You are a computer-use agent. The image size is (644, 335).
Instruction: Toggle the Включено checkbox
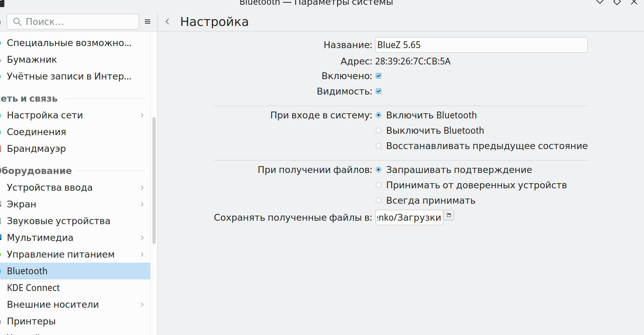[x=379, y=76]
